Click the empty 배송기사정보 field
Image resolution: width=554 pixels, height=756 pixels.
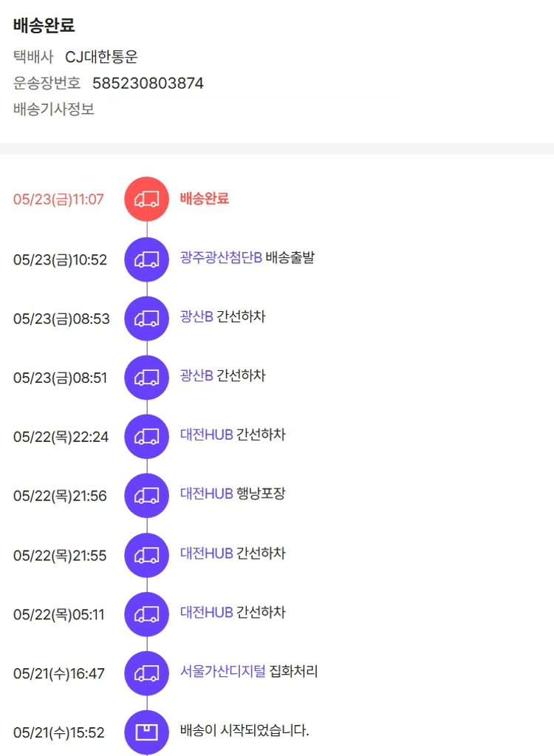click(256, 113)
